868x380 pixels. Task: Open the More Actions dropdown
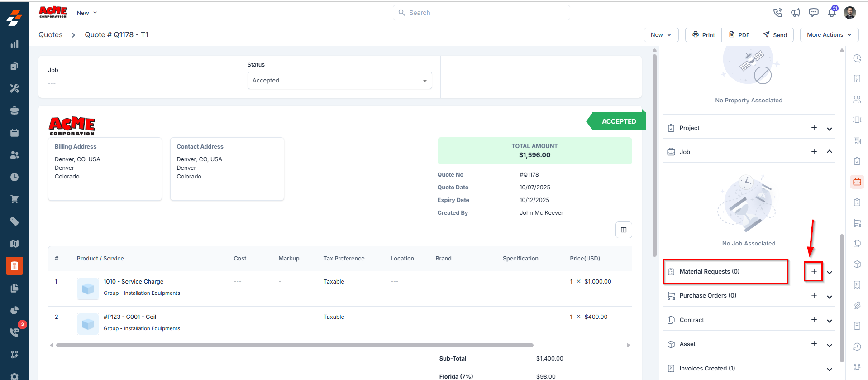pyautogui.click(x=829, y=35)
